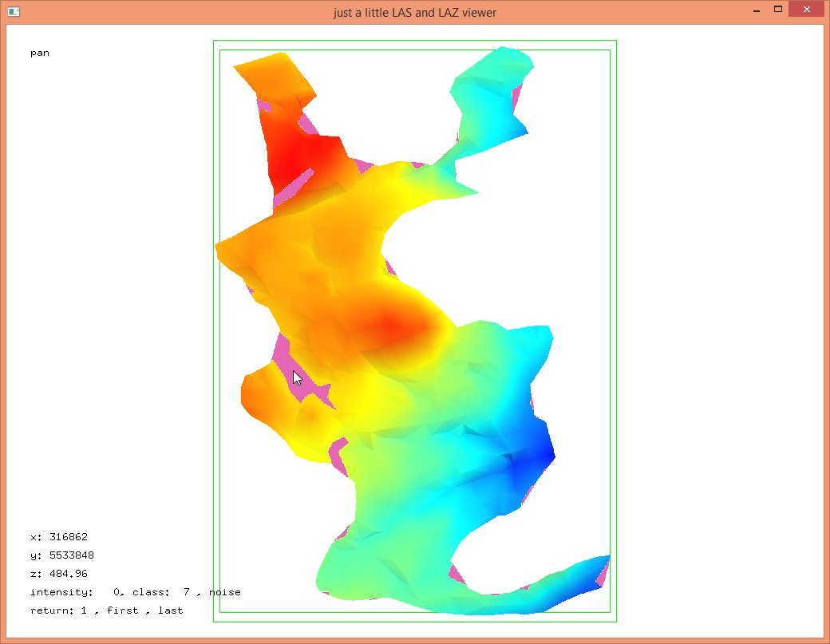Viewport: 830px width, 644px height.
Task: Click the y: 5533848 coordinate readout
Action: coord(67,555)
